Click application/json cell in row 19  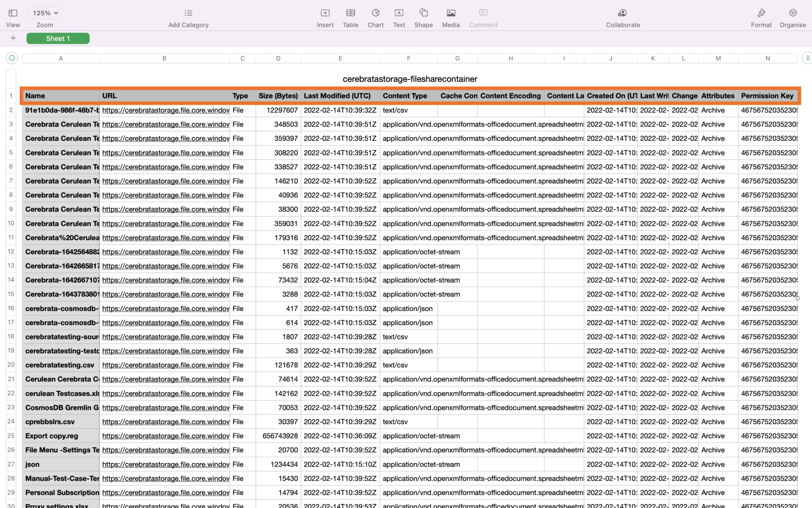408,351
